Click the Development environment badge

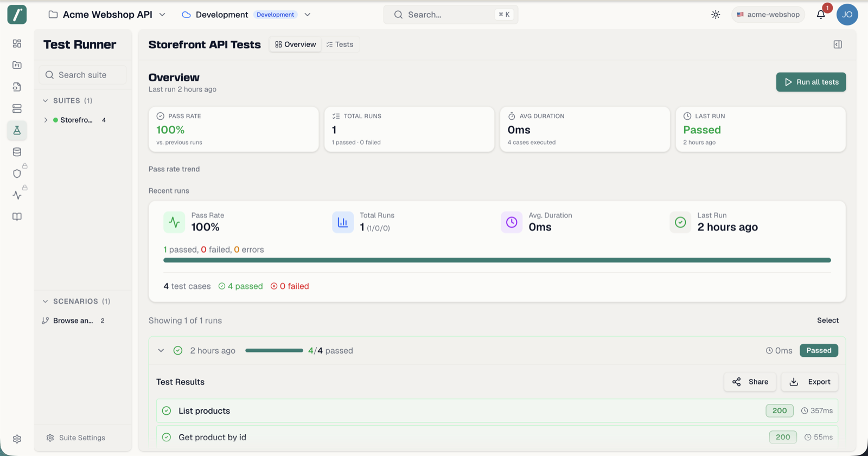pyautogui.click(x=276, y=15)
